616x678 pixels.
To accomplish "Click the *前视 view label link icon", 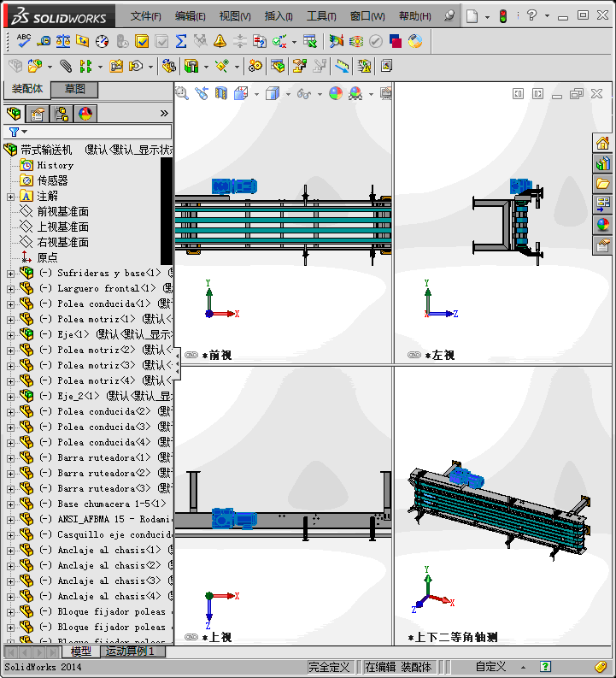I will [191, 355].
